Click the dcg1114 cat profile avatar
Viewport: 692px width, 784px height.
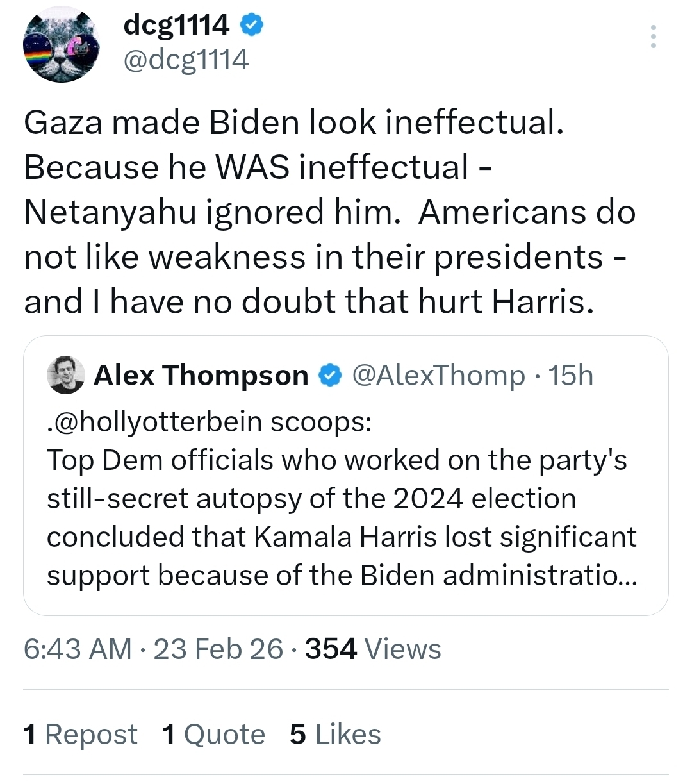click(61, 45)
